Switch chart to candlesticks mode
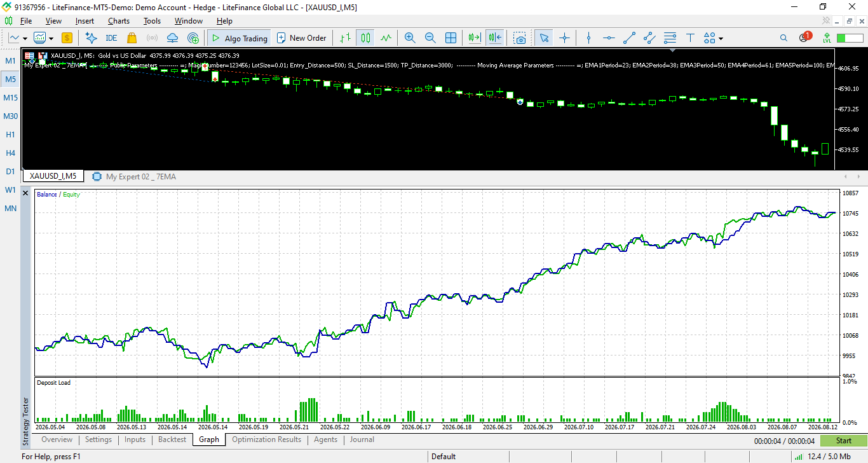The image size is (868, 463). [x=365, y=38]
